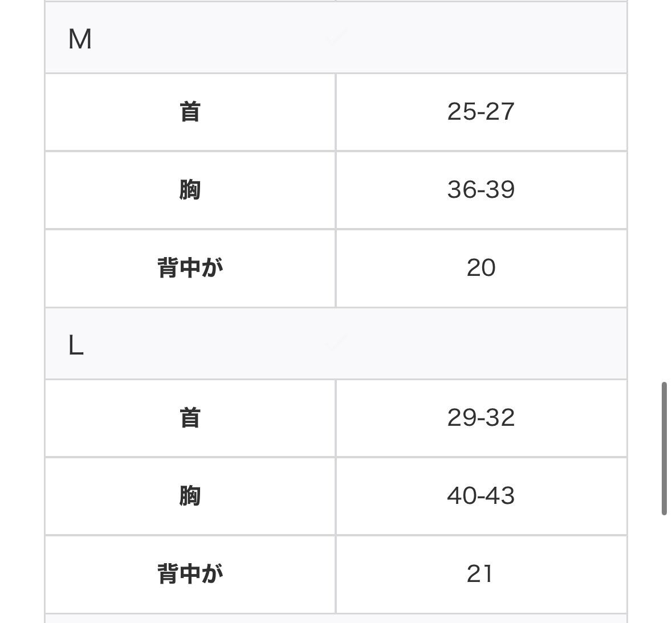The width and height of the screenshot is (672, 623).
Task: Click the vertical scrollbar thumb
Action: [x=664, y=449]
